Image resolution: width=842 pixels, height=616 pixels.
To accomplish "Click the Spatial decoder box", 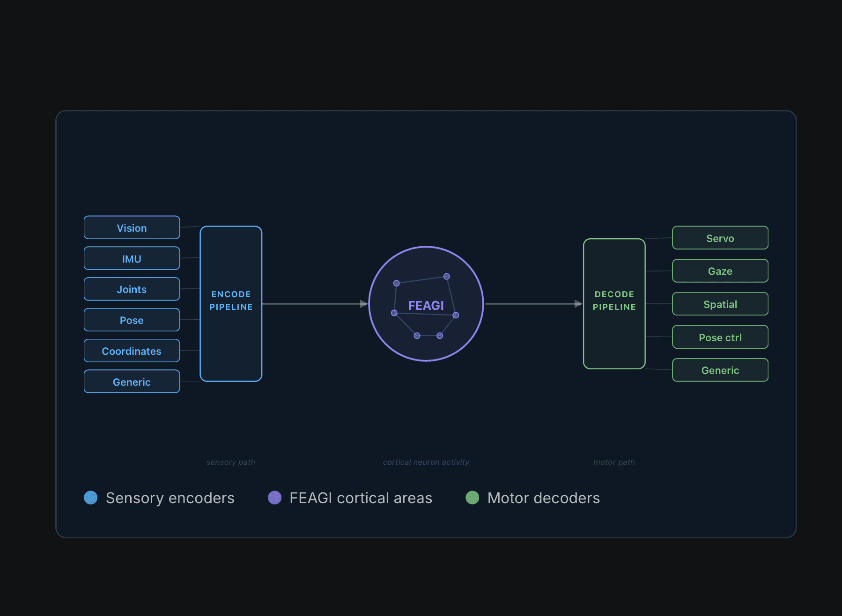I will coord(720,304).
